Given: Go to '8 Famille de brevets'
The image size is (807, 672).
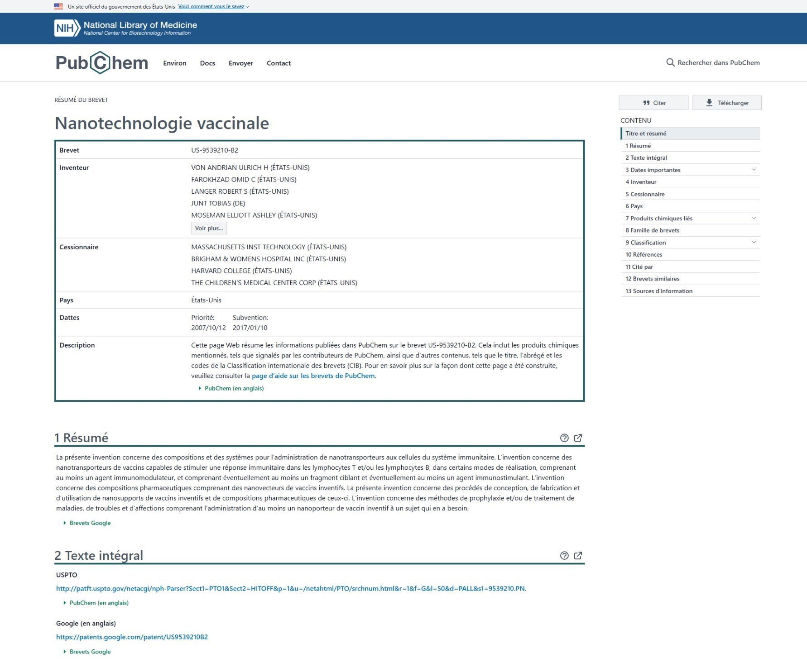Looking at the screenshot, I should point(690,230).
